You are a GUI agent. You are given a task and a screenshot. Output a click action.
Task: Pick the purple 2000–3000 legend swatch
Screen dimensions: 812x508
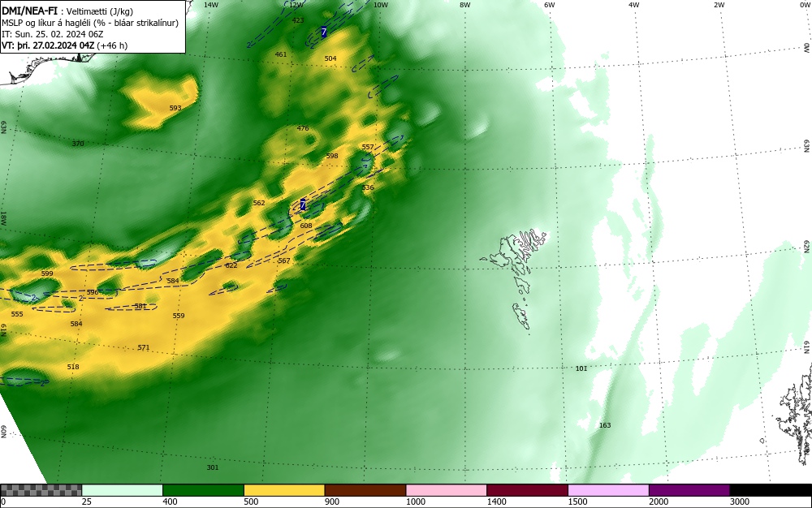(689, 490)
